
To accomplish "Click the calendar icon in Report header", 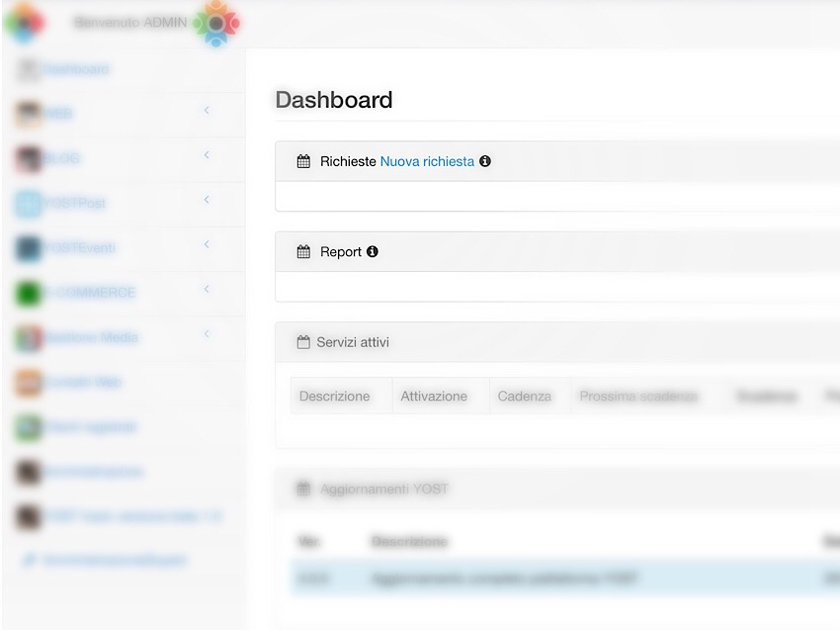I will point(303,251).
